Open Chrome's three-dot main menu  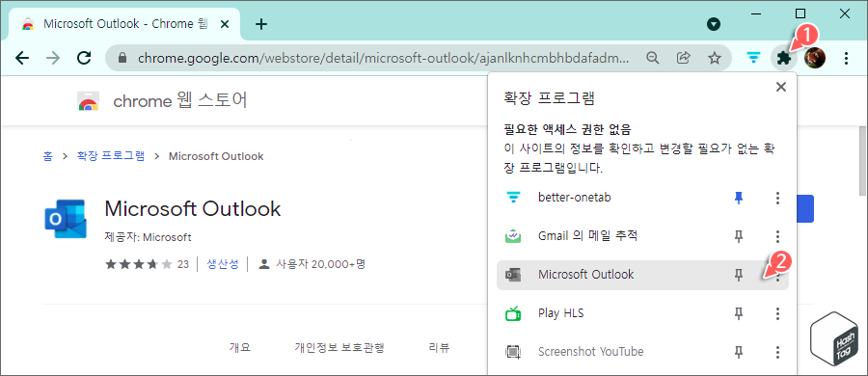[x=846, y=58]
